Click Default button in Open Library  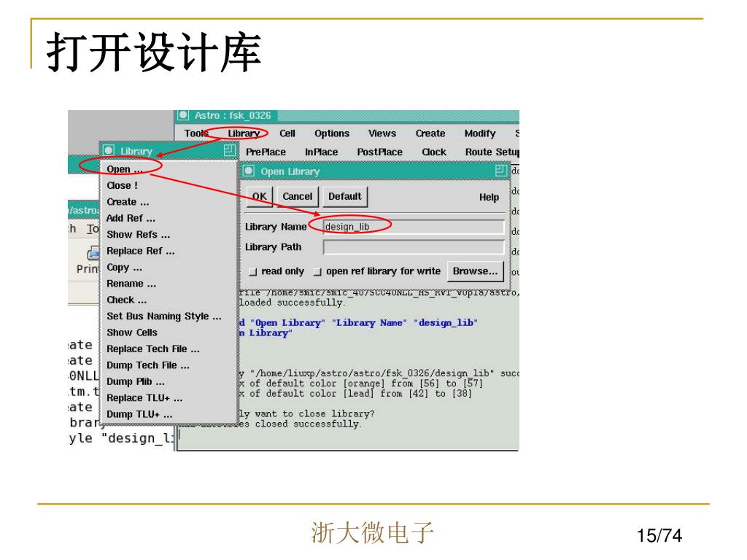[345, 197]
